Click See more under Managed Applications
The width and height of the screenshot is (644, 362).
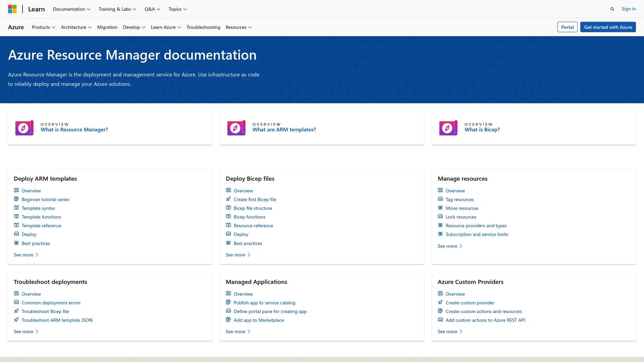pyautogui.click(x=238, y=331)
